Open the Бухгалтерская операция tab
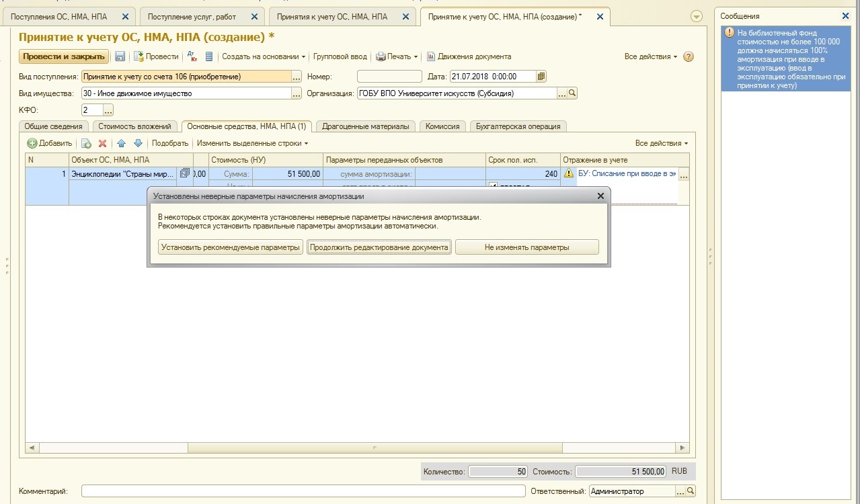This screenshot has height=504, width=860. tap(518, 126)
